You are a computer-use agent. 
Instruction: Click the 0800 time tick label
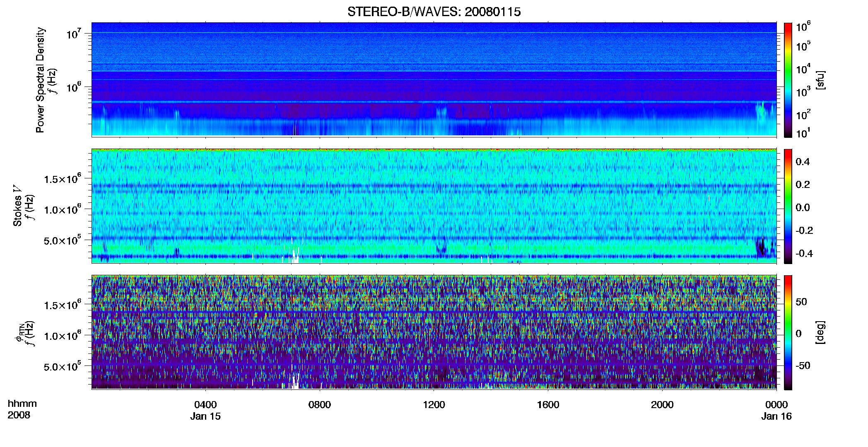[320, 405]
